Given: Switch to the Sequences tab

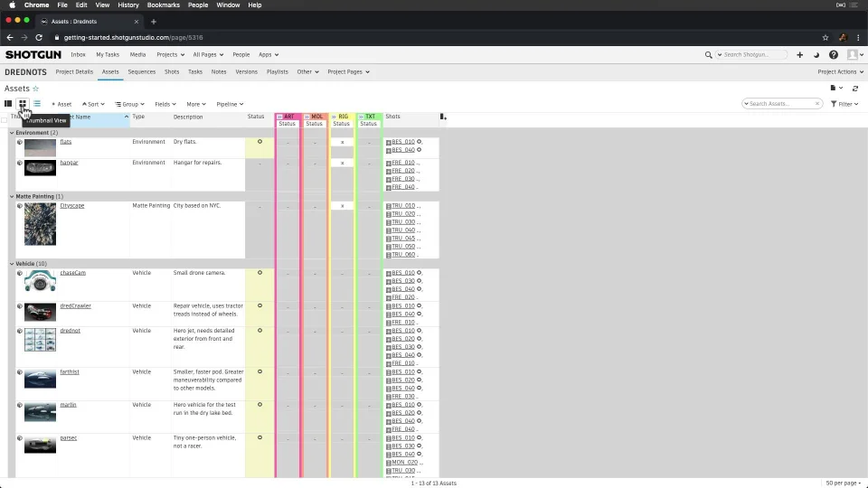Looking at the screenshot, I should point(142,72).
